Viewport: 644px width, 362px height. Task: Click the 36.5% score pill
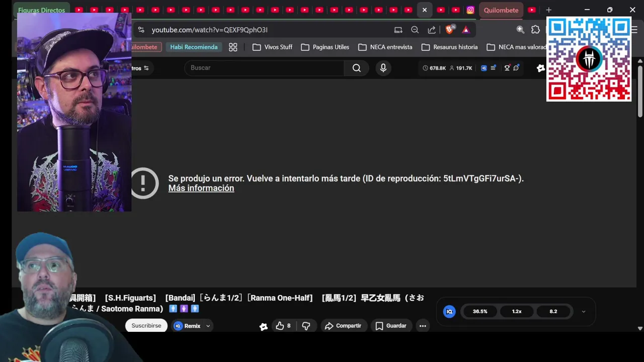coord(480,312)
